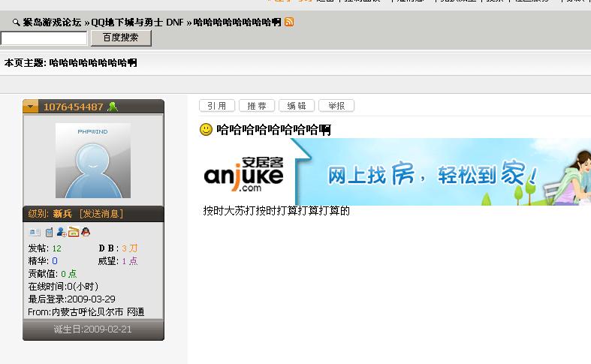Click the 发送消息 link

pyautogui.click(x=101, y=214)
